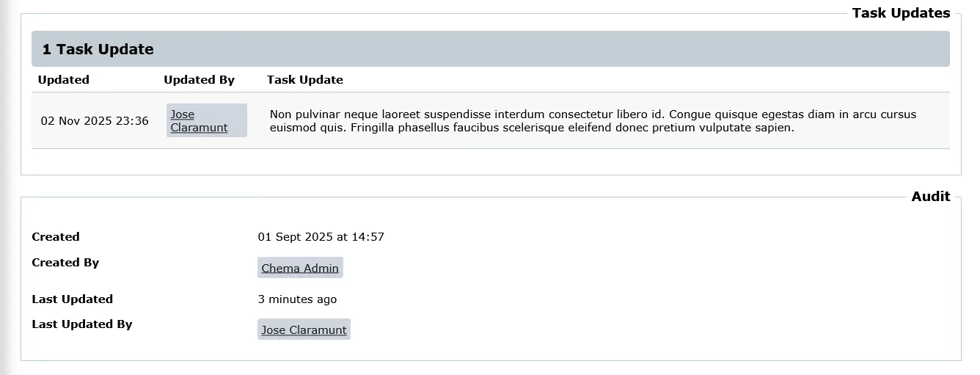This screenshot has width=980, height=375.
Task: Select the '01 Sept 2025 at 14:57' value
Action: [321, 237]
